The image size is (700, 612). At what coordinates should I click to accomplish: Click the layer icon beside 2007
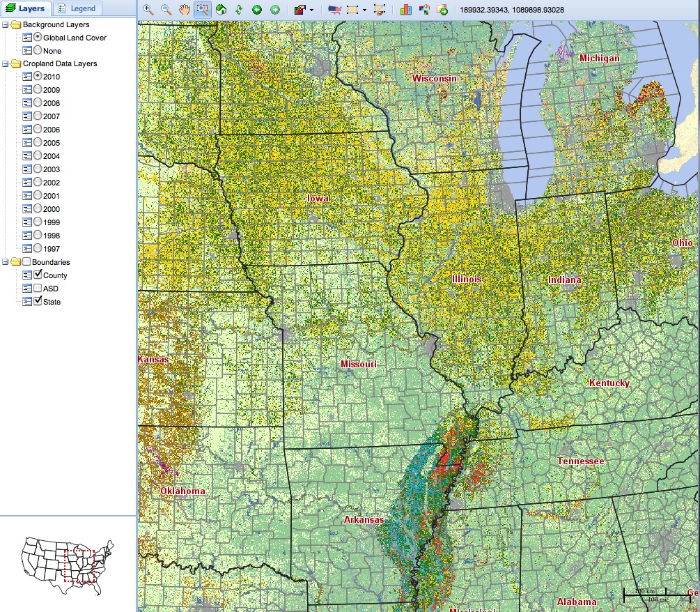[x=26, y=116]
